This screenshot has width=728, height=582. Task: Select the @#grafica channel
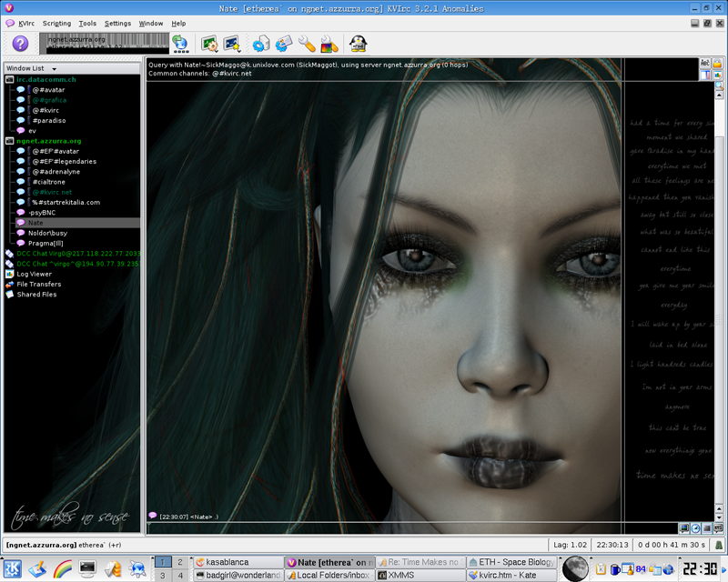coord(49,100)
